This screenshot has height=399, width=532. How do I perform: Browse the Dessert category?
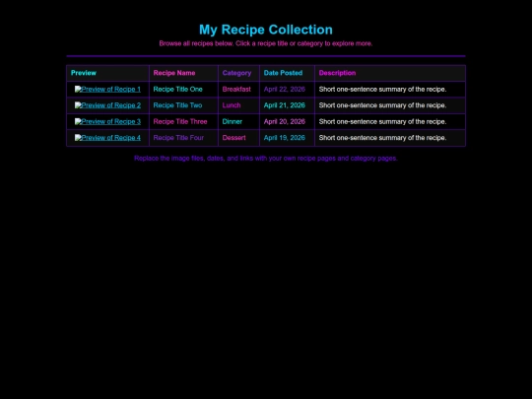coord(234,138)
